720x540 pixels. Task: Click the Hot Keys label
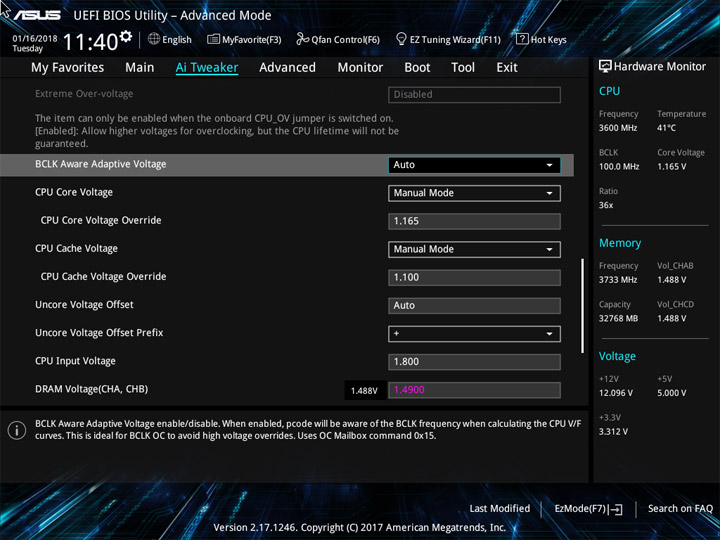pos(548,39)
